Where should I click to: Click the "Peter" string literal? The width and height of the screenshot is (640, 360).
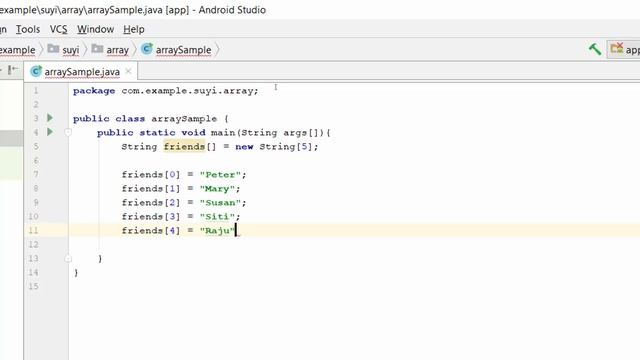[220, 175]
